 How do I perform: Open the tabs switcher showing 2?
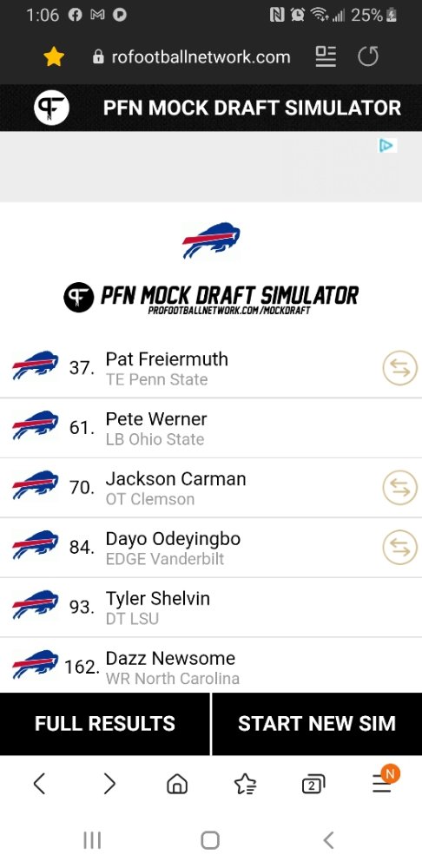[x=313, y=785]
